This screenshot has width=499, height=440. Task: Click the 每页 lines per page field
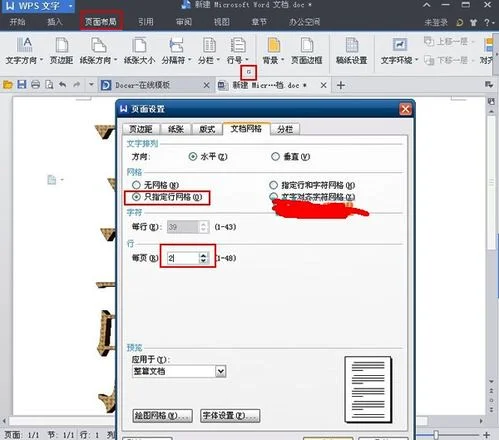(183, 258)
